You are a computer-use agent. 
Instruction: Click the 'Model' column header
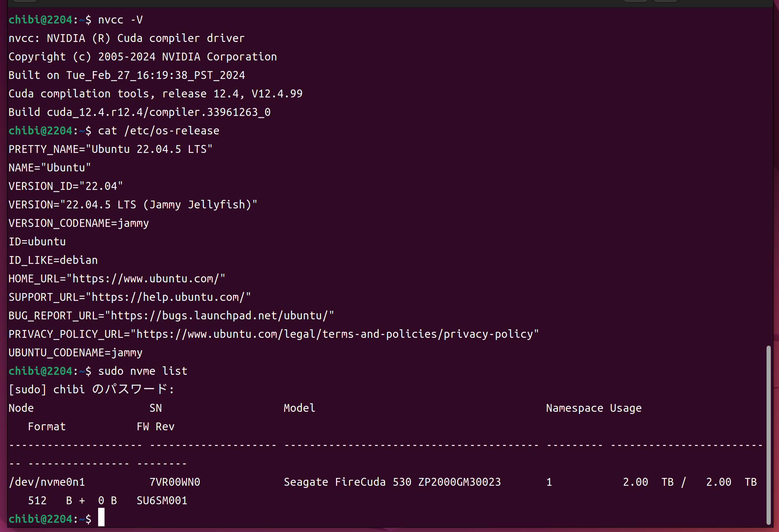[x=299, y=408]
